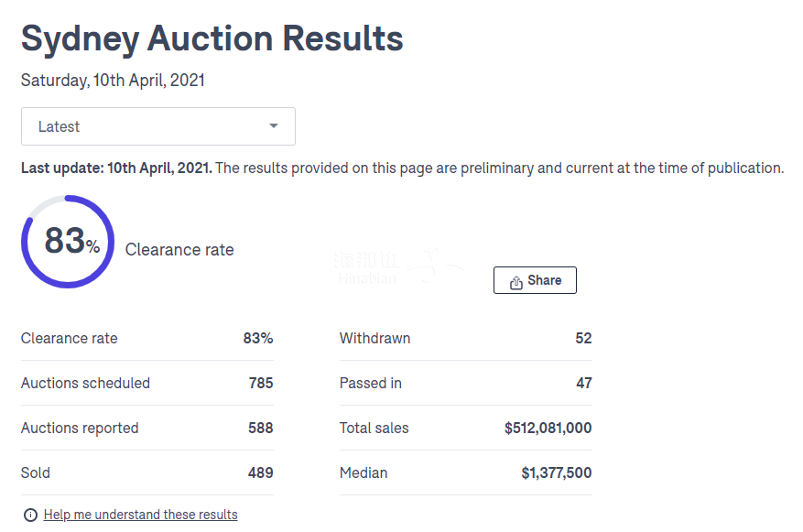
Task: Open "Help me understand these results" link
Action: tap(140, 515)
